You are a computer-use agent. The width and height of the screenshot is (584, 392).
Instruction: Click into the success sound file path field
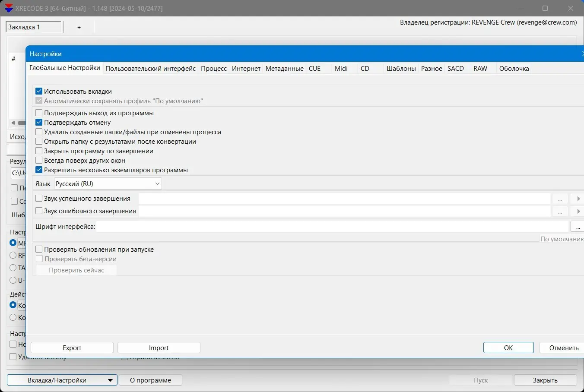pos(344,199)
